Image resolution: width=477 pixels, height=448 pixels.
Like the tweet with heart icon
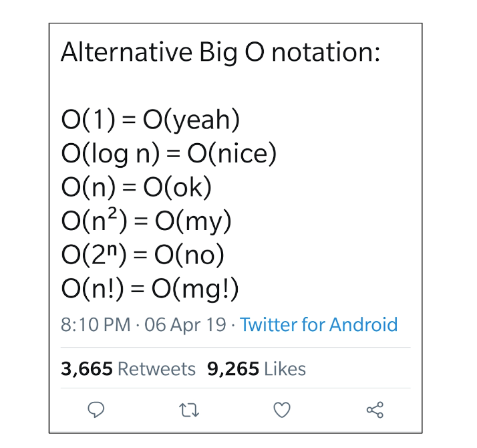282,409
